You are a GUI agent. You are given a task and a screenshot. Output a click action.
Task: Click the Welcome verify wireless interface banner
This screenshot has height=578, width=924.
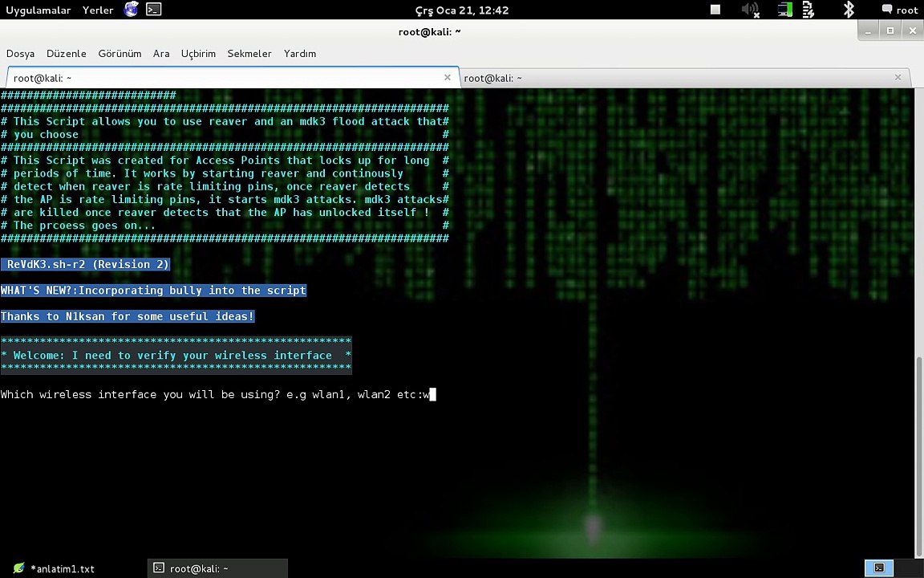176,355
